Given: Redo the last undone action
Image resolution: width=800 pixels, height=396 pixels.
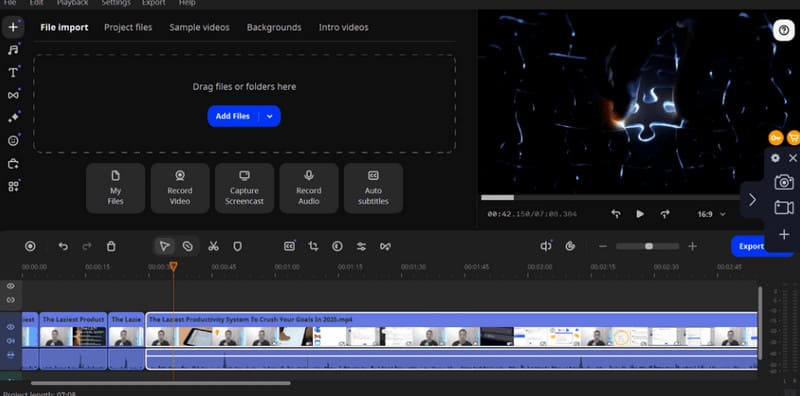Looking at the screenshot, I should point(87,246).
